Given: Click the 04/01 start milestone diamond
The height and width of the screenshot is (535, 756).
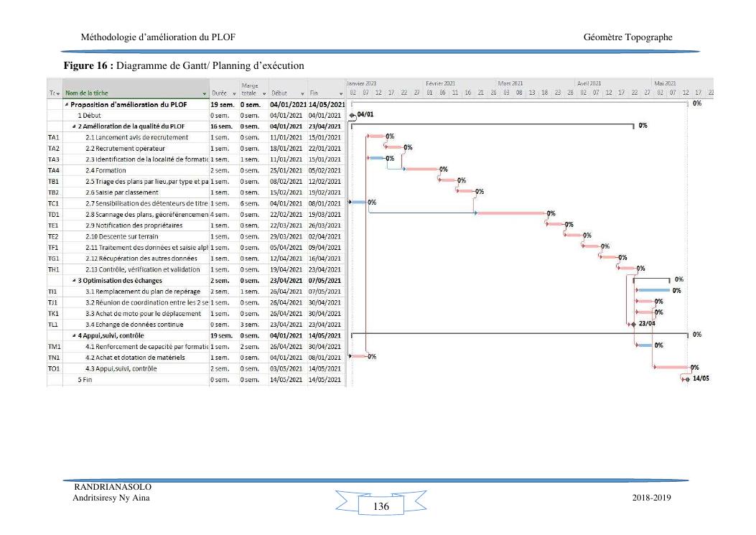Looking at the screenshot, I should pyautogui.click(x=352, y=115).
